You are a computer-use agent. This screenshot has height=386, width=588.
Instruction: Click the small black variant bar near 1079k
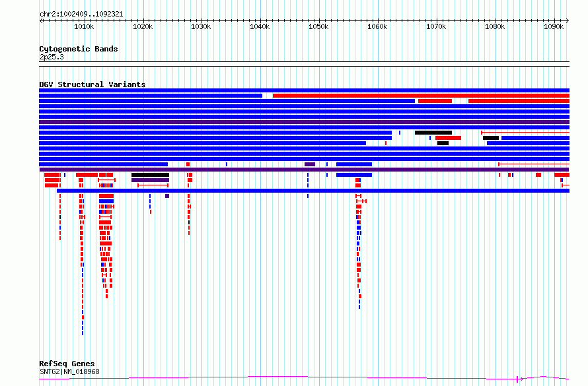[x=490, y=138]
